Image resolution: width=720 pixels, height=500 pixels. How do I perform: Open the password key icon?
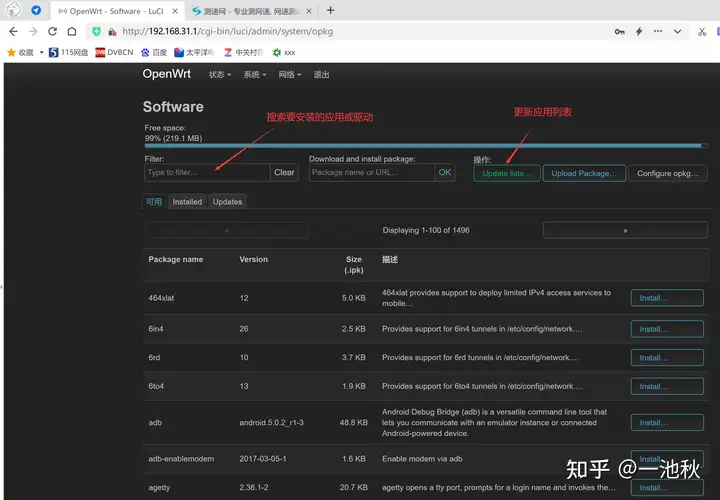click(x=619, y=32)
